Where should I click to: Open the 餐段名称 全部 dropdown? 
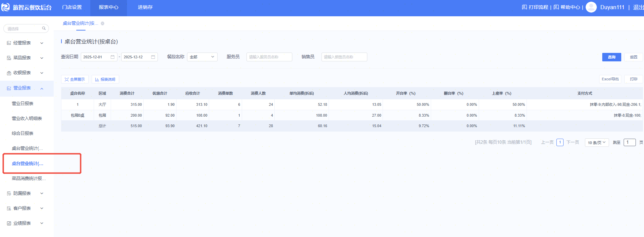pyautogui.click(x=202, y=57)
